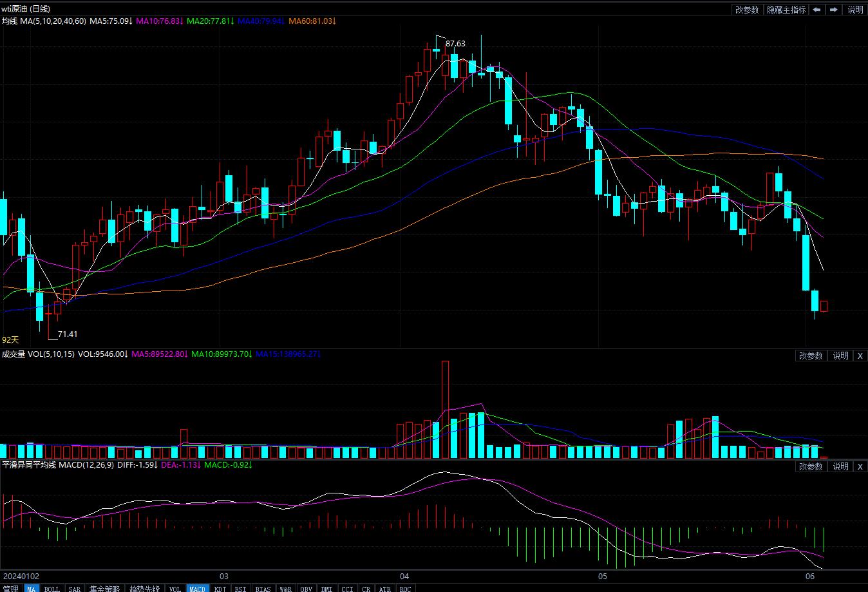This screenshot has width=868, height=592.
Task: Click the 71.41 low price label
Action: coord(68,334)
